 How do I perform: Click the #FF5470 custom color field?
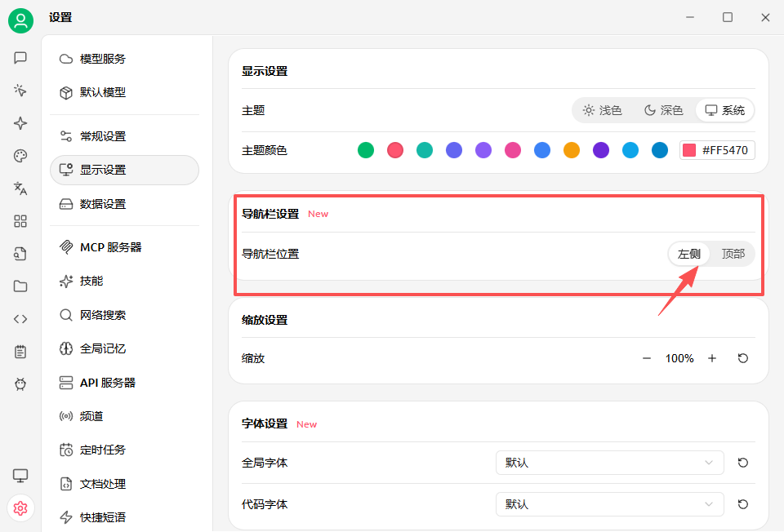pyautogui.click(x=717, y=150)
